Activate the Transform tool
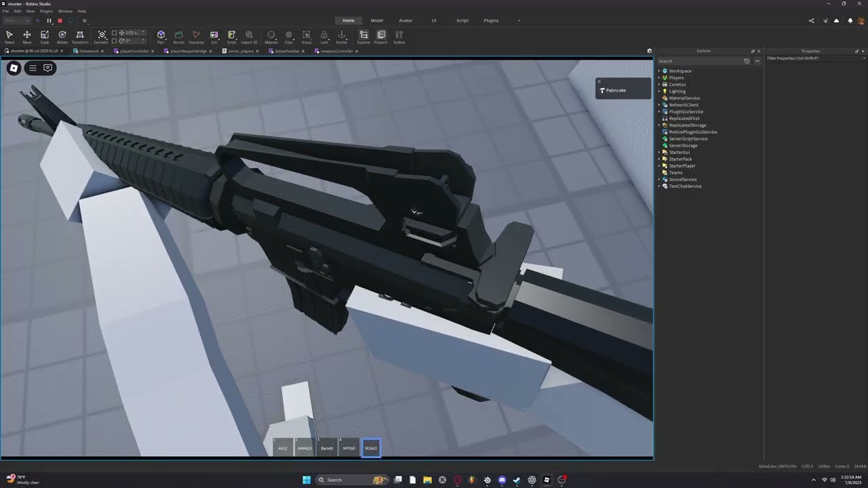This screenshot has height=488, width=868. click(80, 37)
